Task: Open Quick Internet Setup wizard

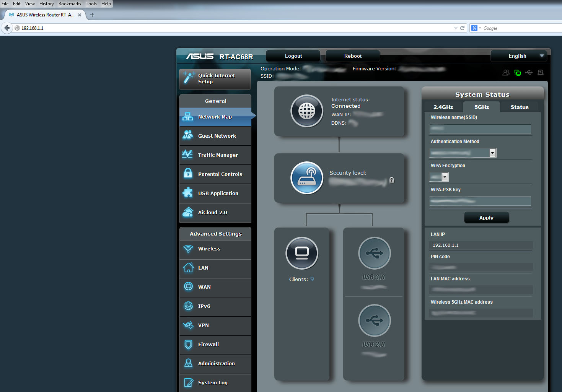Action: point(215,79)
